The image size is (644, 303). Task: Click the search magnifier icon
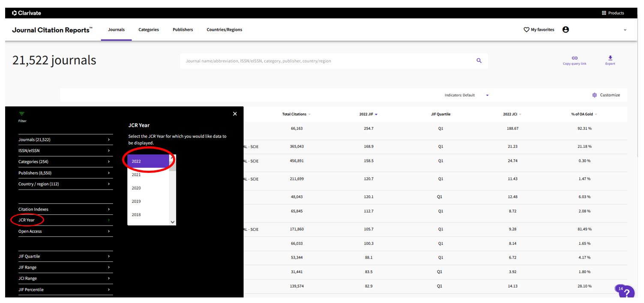479,61
